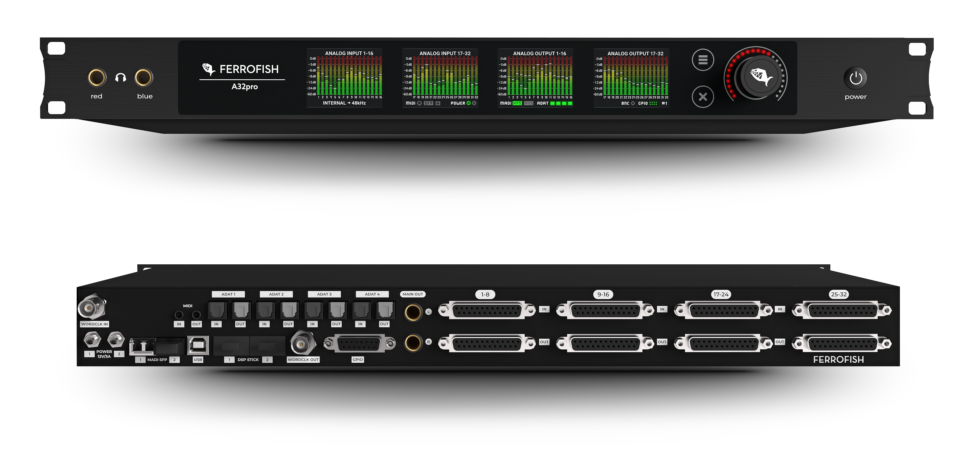Click the 25-32 channel group label

[839, 294]
